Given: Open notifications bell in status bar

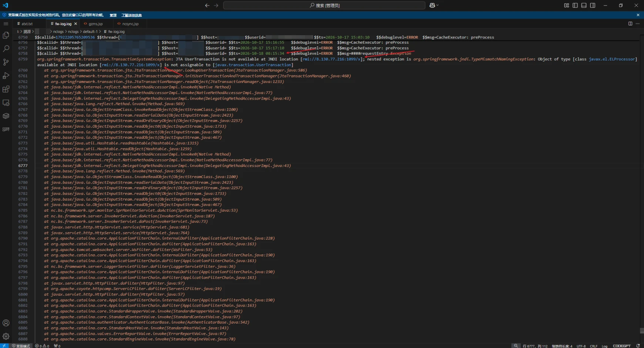Looking at the screenshot, I should click(x=638, y=346).
